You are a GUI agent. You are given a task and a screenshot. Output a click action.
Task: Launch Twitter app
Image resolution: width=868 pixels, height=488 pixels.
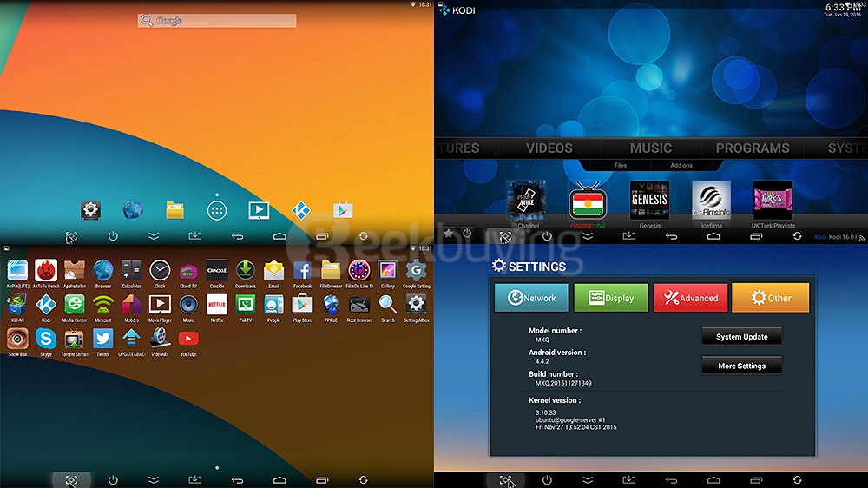pos(103,342)
